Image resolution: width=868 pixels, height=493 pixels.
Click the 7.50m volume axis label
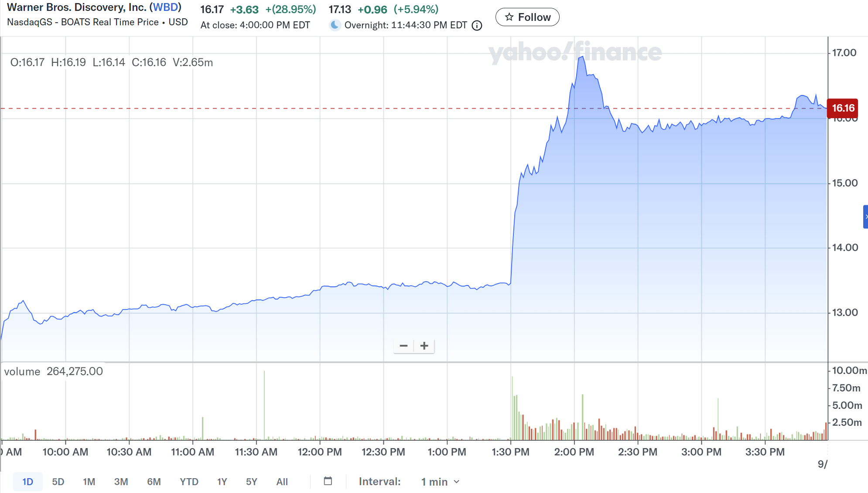pyautogui.click(x=846, y=388)
